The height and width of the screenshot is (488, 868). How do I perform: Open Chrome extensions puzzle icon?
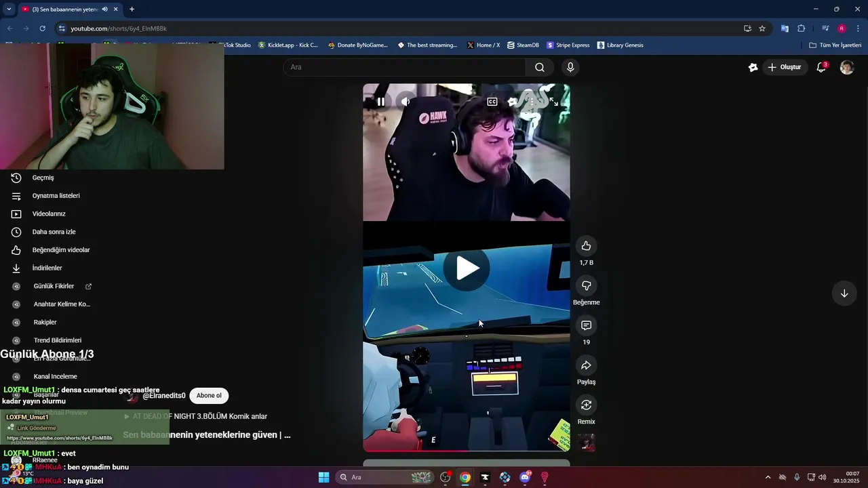[801, 28]
